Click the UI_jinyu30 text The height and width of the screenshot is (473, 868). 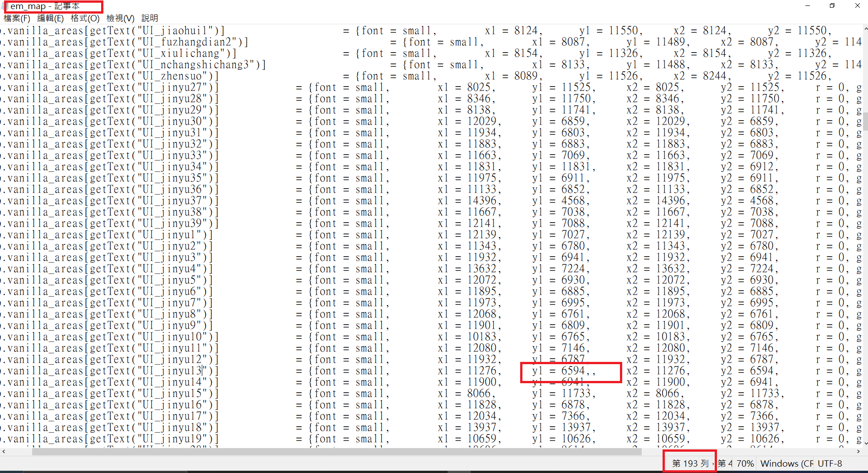(172, 122)
